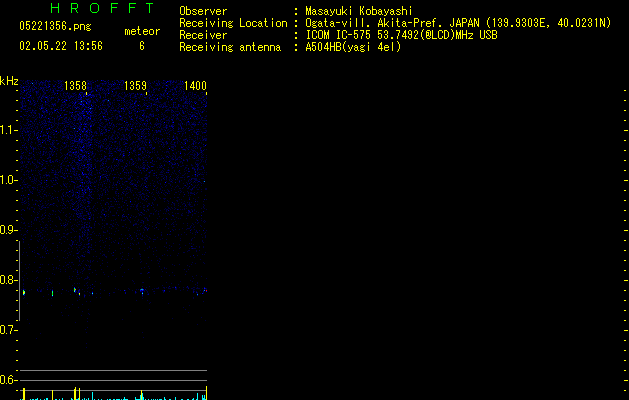
Task: Click the 'Receiver' field label
Action: coord(203,35)
